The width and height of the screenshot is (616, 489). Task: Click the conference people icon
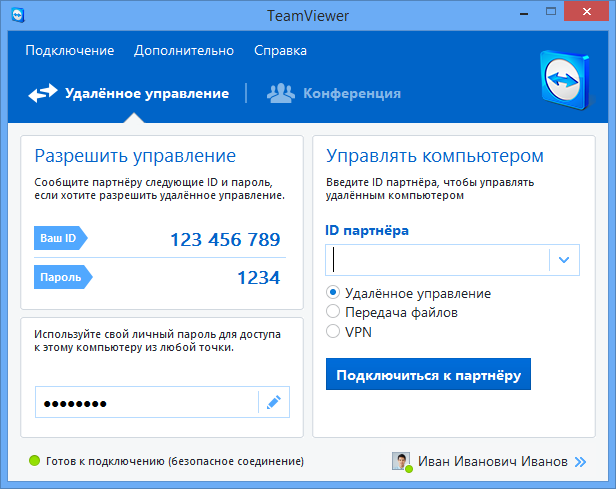click(x=280, y=93)
